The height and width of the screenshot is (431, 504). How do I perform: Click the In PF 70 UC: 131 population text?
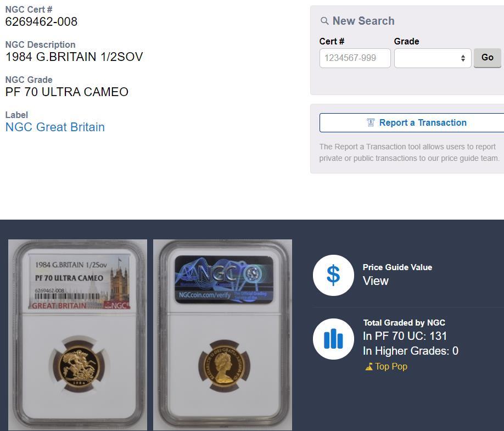[405, 336]
